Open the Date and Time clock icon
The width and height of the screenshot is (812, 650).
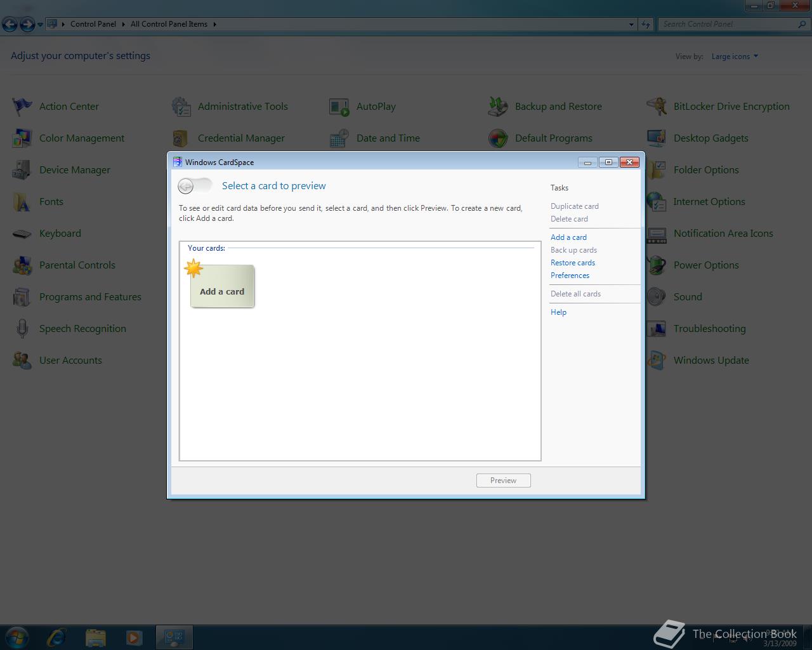point(339,138)
